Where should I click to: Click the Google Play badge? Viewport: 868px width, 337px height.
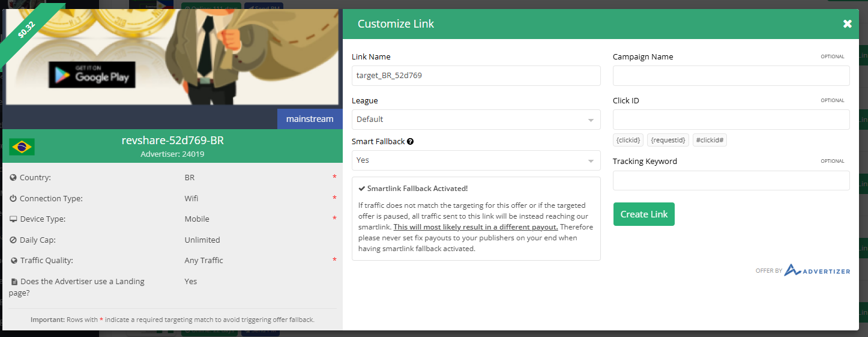92,74
